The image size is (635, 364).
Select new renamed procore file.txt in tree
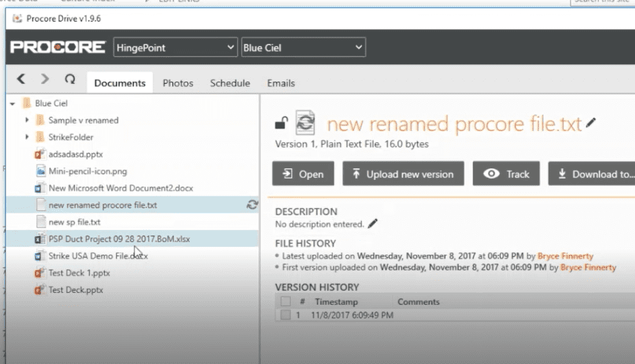tap(103, 205)
